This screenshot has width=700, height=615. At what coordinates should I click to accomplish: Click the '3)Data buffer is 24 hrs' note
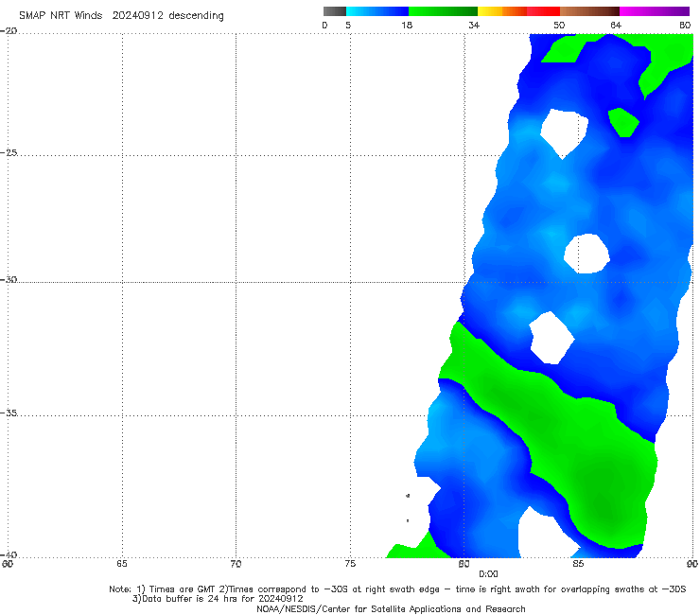(218, 599)
